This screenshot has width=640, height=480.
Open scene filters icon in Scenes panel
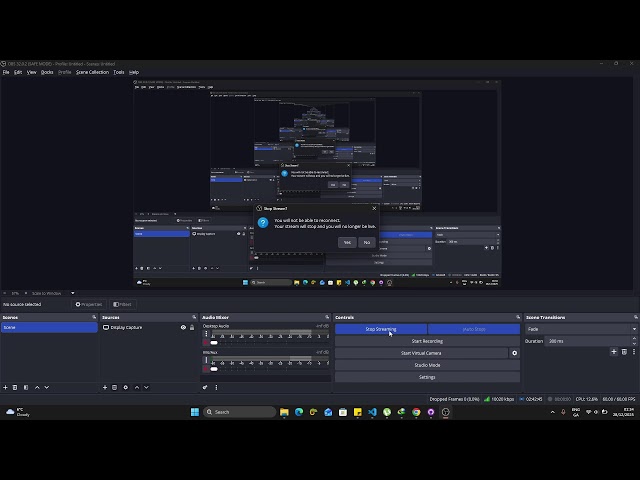26,387
